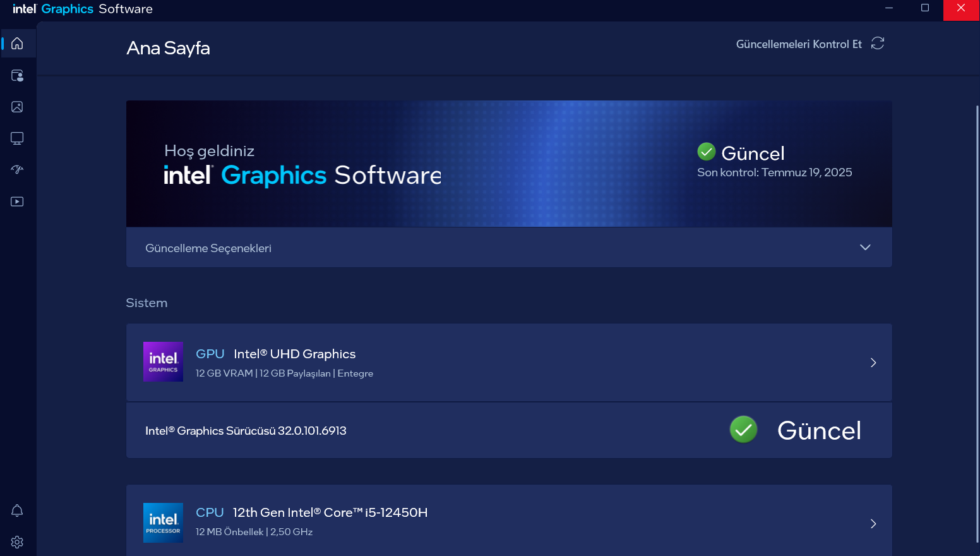Expand Güncelleme Seçenekleri chevron
The width and height of the screenshot is (980, 556).
click(865, 247)
